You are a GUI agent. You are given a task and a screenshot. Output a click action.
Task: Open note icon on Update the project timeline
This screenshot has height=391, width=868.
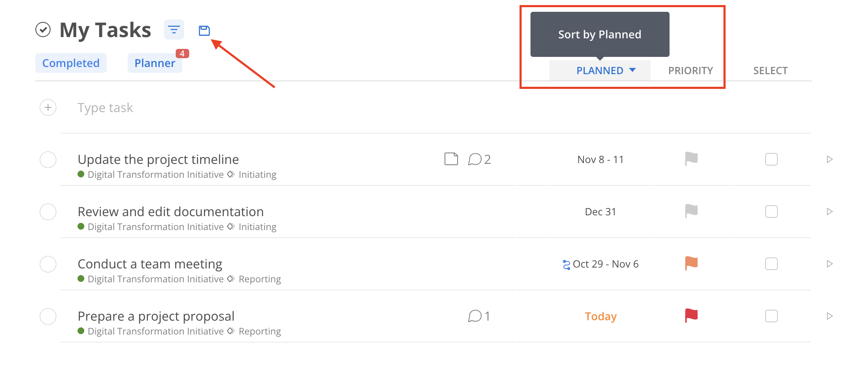tap(451, 159)
